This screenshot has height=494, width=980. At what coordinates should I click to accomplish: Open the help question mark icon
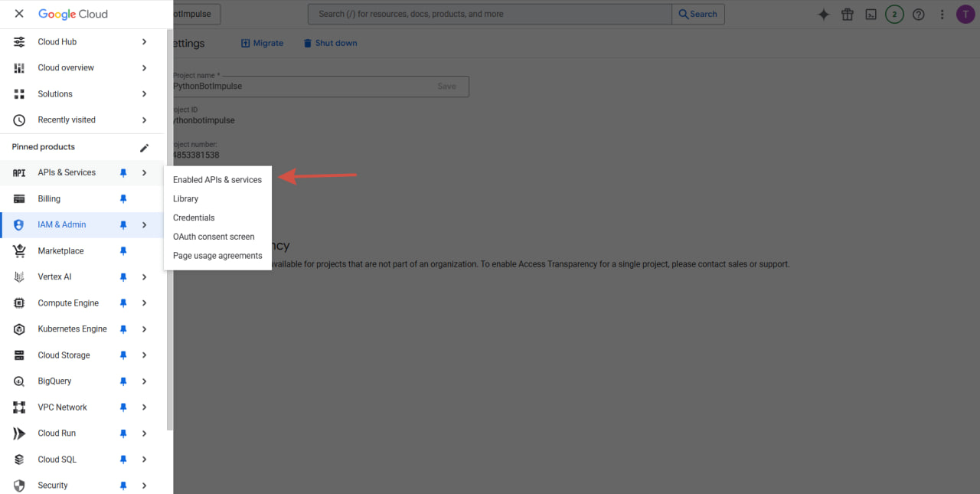tap(919, 15)
